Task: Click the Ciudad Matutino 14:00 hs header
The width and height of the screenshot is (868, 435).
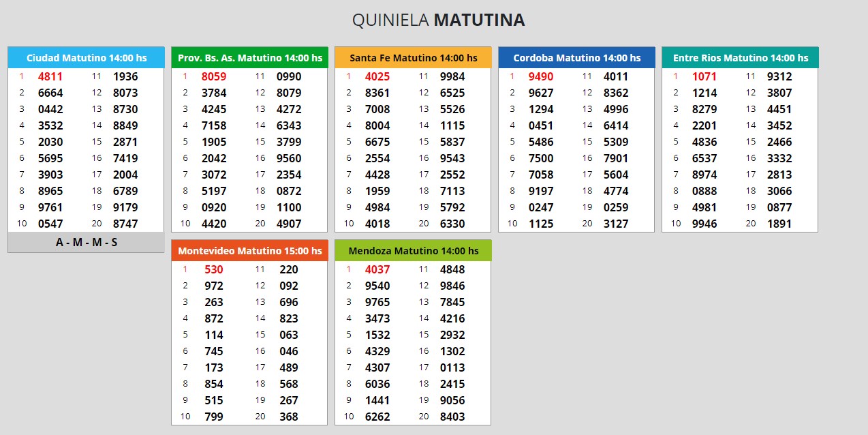Action: click(x=86, y=58)
